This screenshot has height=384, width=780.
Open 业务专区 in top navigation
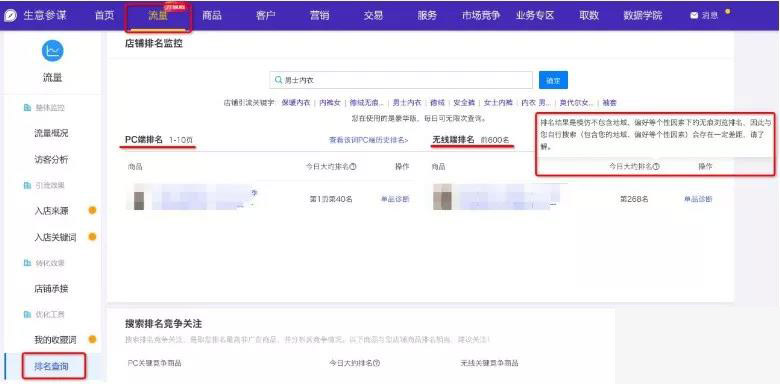pos(535,15)
